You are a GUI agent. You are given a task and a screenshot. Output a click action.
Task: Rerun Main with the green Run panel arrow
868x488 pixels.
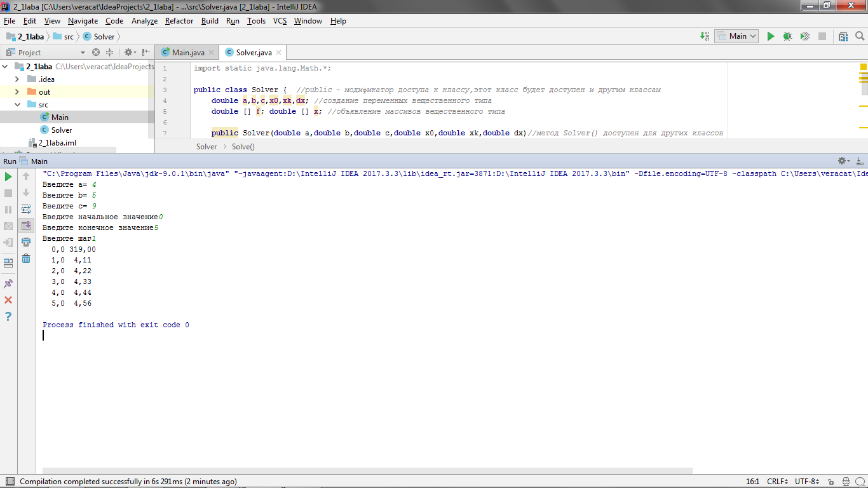click(8, 176)
